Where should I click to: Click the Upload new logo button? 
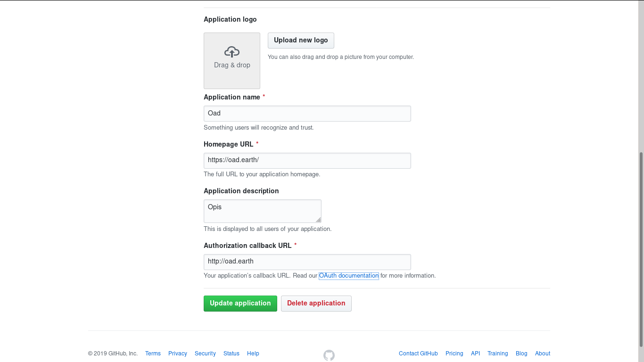coord(301,41)
